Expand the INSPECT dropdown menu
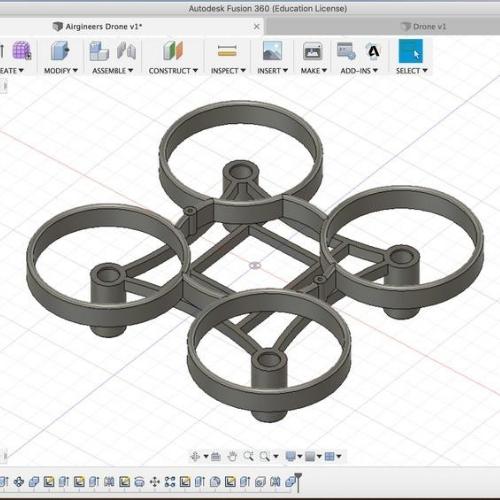 (228, 71)
